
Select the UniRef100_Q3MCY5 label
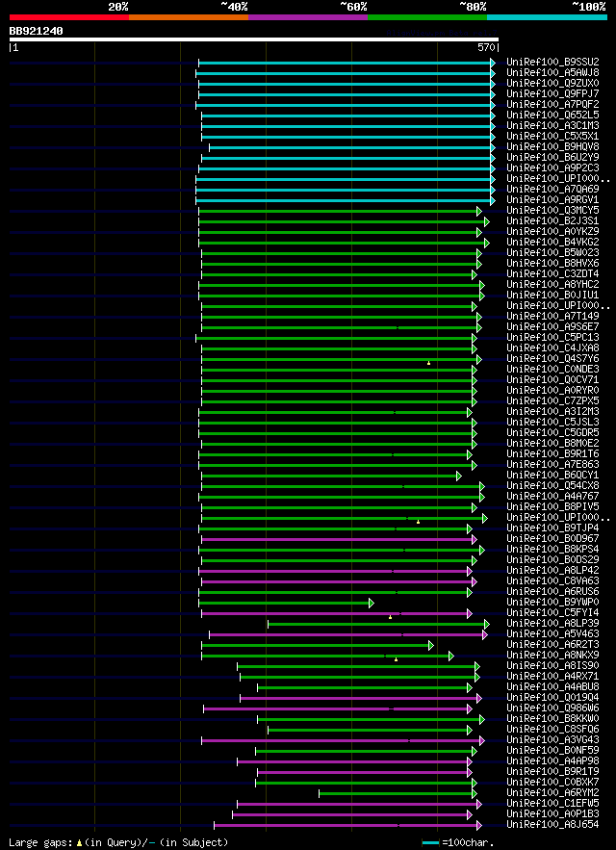tap(552, 210)
